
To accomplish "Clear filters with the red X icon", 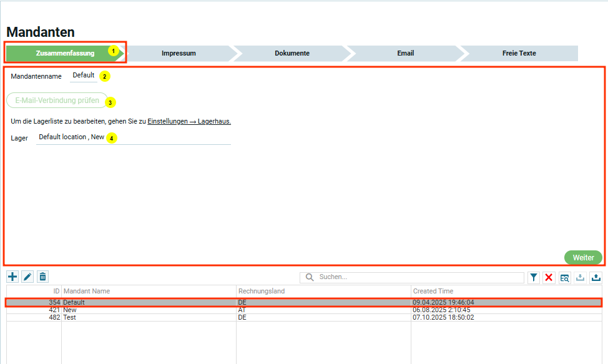I will click(549, 278).
